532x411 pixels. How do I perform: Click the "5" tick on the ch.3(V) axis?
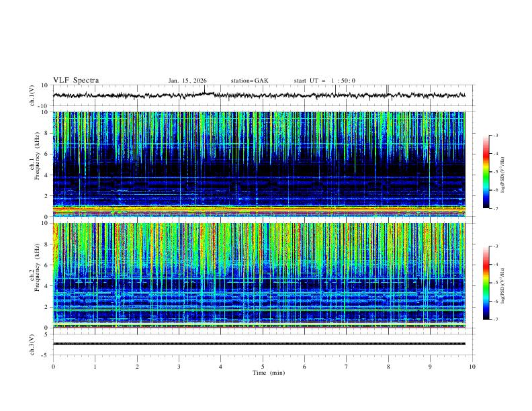click(x=46, y=334)
